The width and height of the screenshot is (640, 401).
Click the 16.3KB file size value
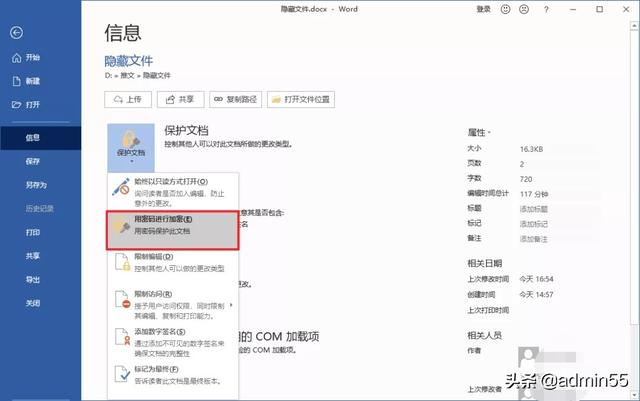pyautogui.click(x=531, y=149)
